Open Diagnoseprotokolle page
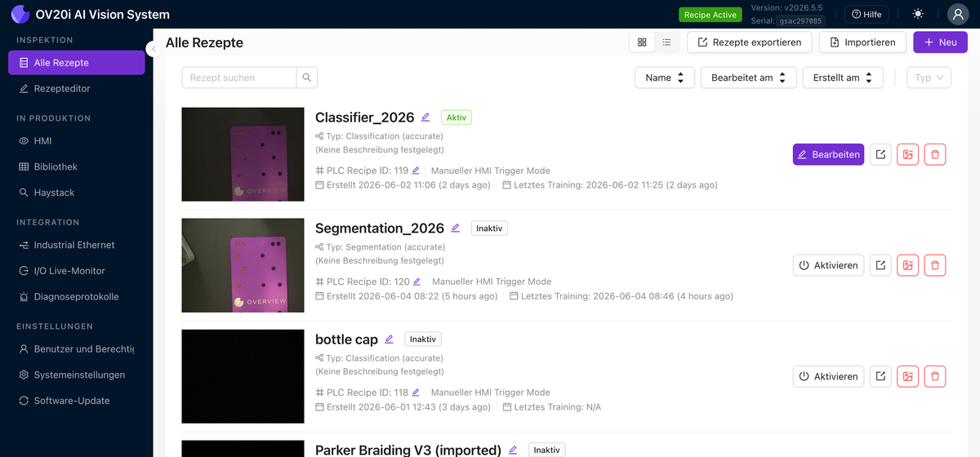 pyautogui.click(x=77, y=297)
